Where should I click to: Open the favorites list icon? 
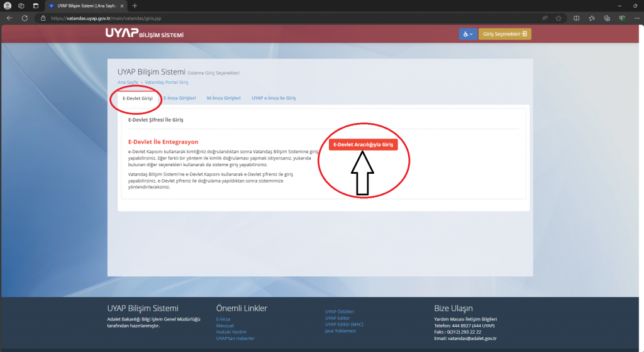click(x=592, y=18)
